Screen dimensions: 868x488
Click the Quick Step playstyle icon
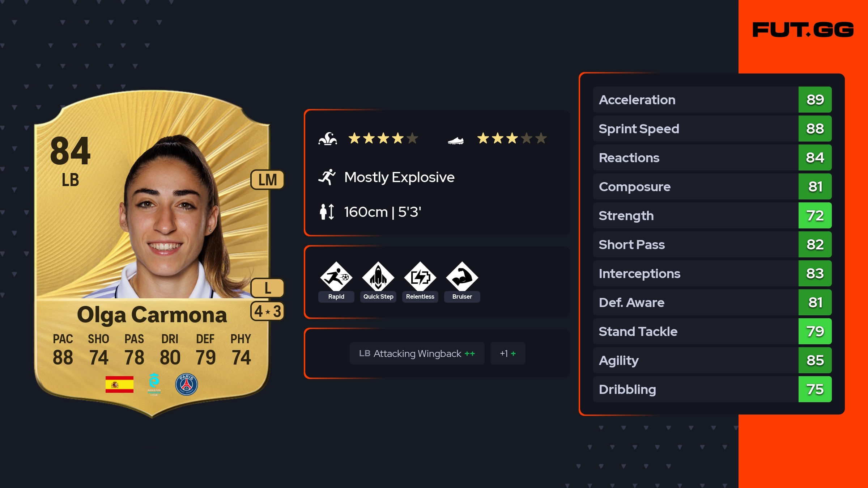click(x=378, y=277)
